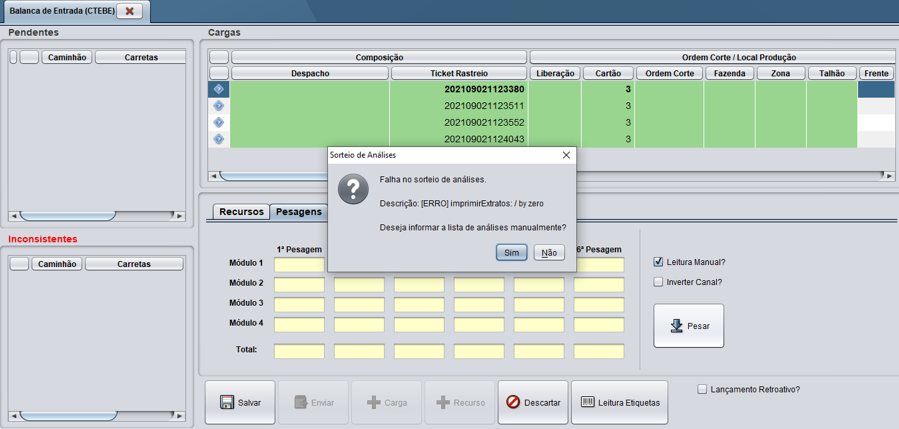The width and height of the screenshot is (899, 429).
Task: Sort by Ticket Rastreio column header
Action: point(459,73)
